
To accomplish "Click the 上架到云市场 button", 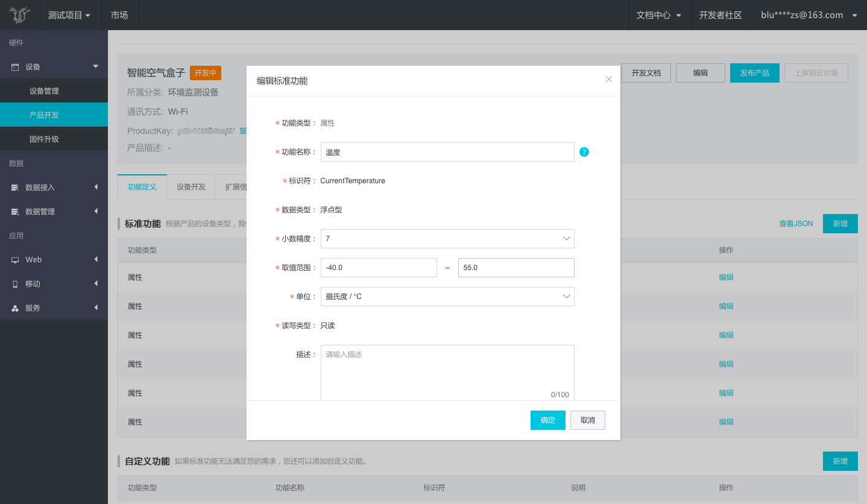I will point(816,73).
